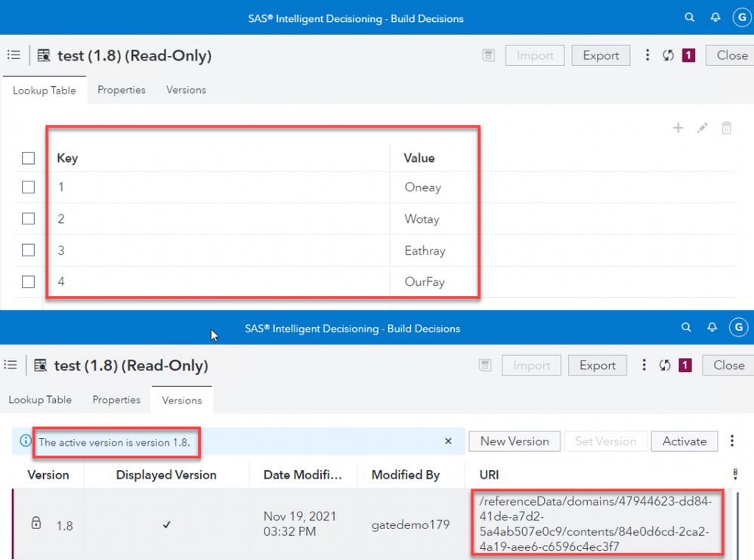The image size is (754, 560).
Task: Click disabled save icon in bottom window
Action: (485, 365)
